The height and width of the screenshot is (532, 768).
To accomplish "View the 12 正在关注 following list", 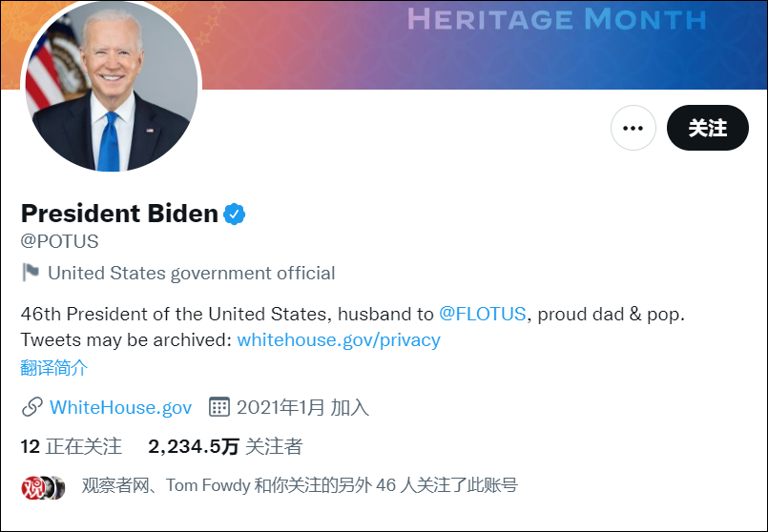I will click(72, 445).
